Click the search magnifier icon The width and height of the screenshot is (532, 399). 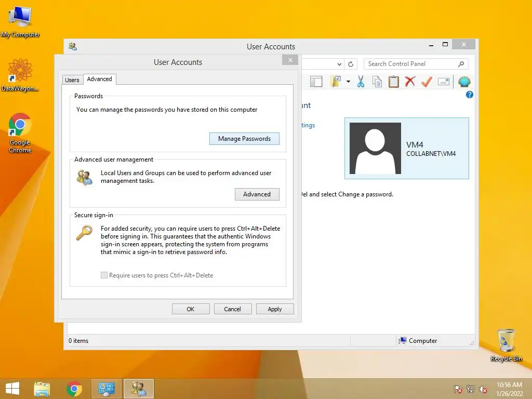(x=461, y=64)
